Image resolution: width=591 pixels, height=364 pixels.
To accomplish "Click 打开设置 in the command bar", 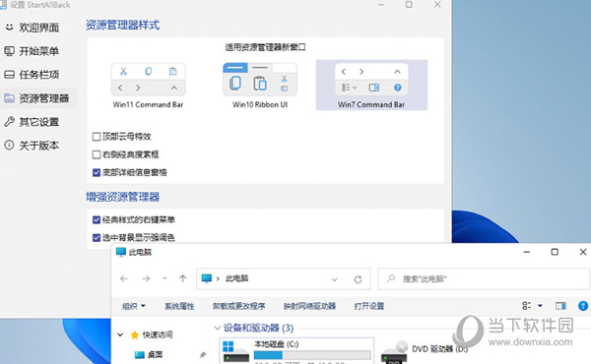I will [369, 306].
